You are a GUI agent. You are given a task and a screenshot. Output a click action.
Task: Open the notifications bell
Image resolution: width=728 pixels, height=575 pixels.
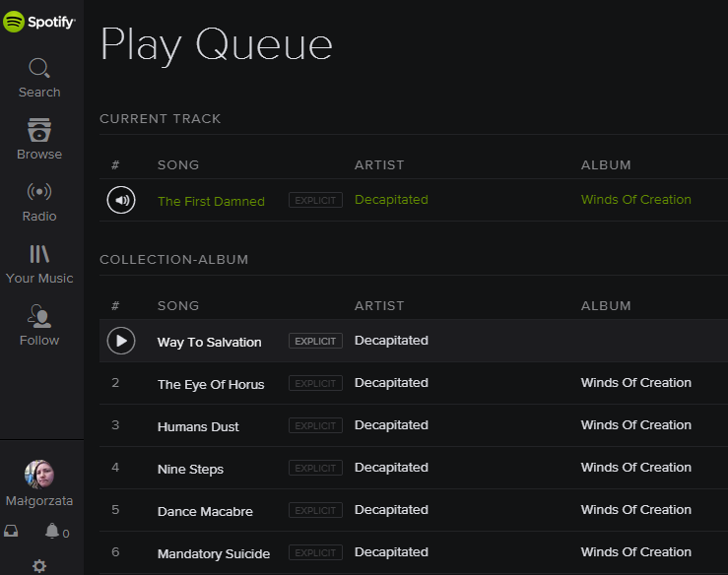[51, 531]
